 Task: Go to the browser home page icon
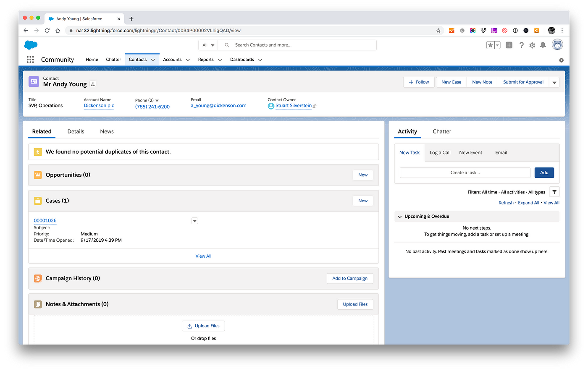click(58, 31)
